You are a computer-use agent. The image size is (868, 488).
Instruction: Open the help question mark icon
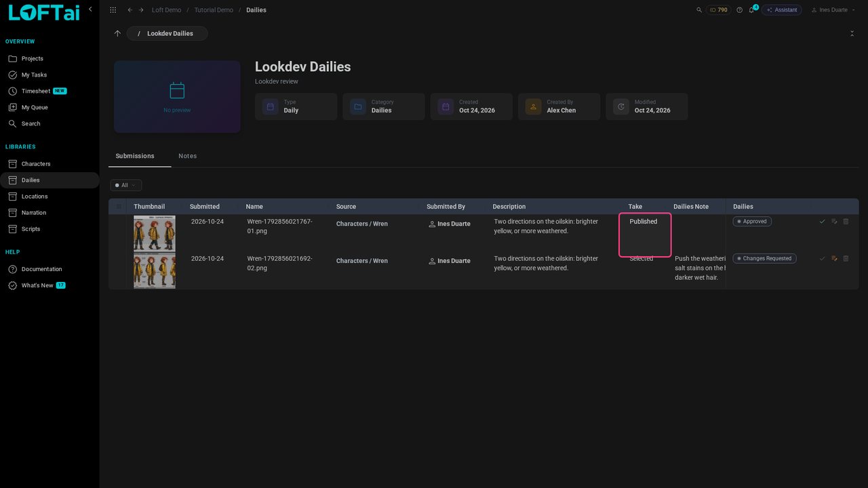[x=739, y=10]
